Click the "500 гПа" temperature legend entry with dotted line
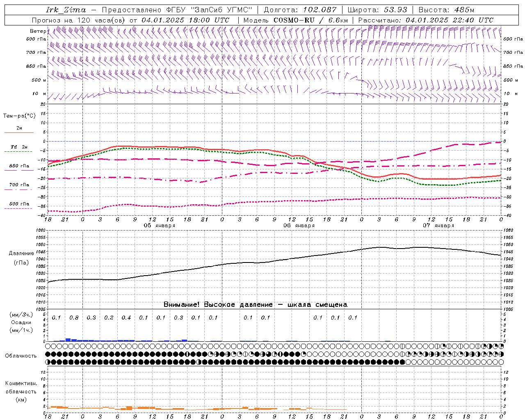 [19, 204]
